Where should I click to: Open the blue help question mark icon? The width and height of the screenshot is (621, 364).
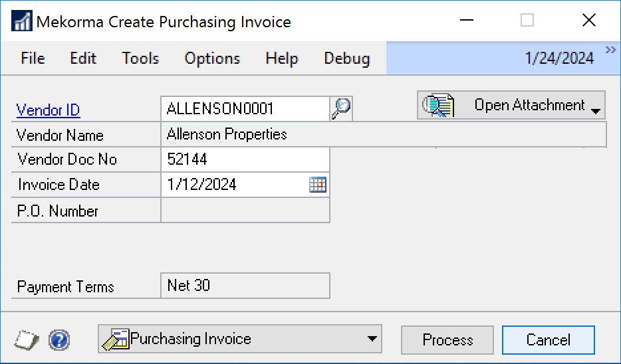[59, 341]
